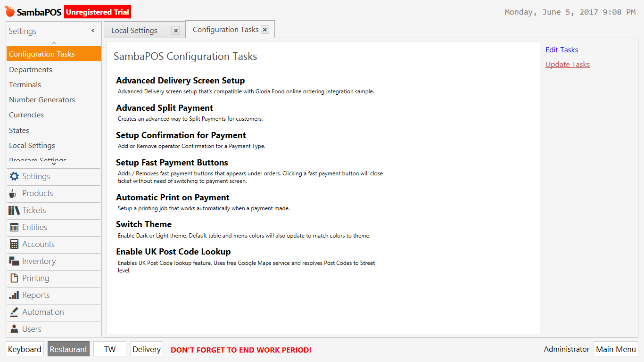Click the Automation pencil icon
Viewport: 644px width, 362px height.
click(x=14, y=312)
